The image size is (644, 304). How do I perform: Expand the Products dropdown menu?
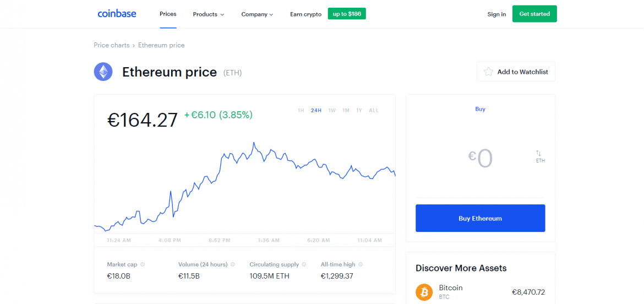tap(208, 14)
